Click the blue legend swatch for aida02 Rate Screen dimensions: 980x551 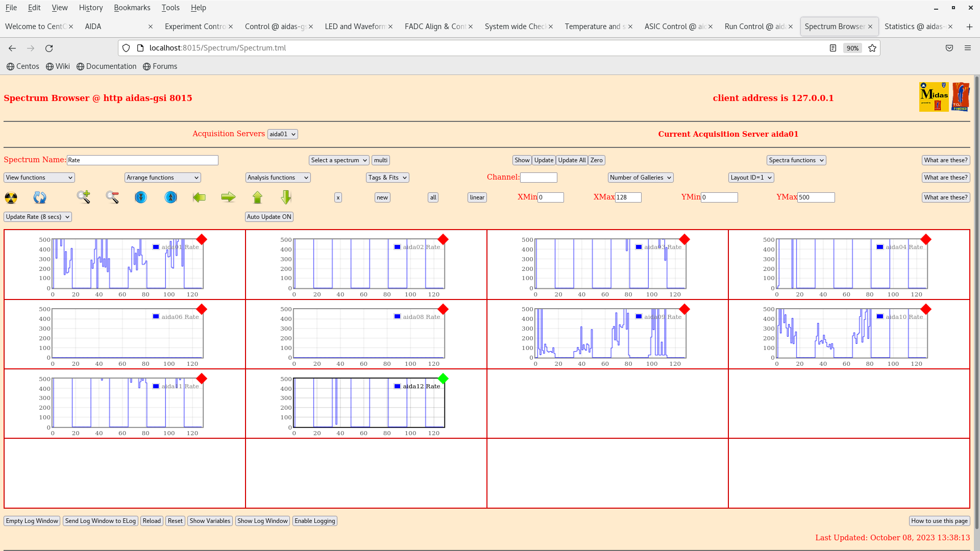(x=397, y=247)
